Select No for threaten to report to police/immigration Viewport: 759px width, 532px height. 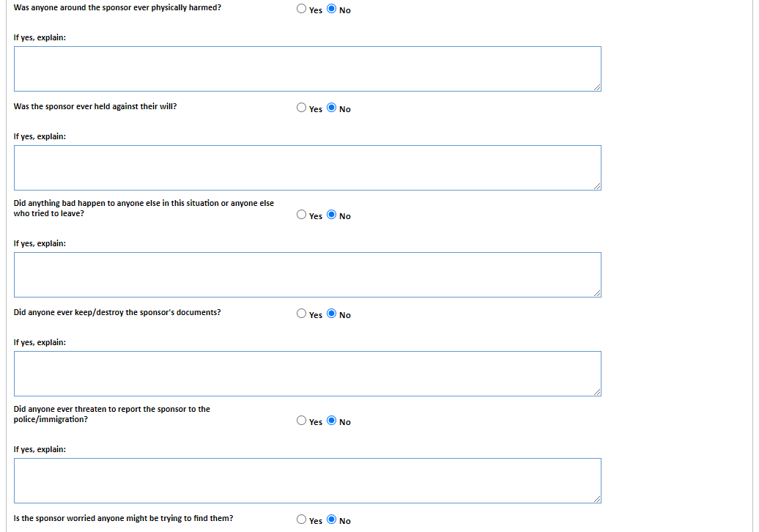(332, 421)
